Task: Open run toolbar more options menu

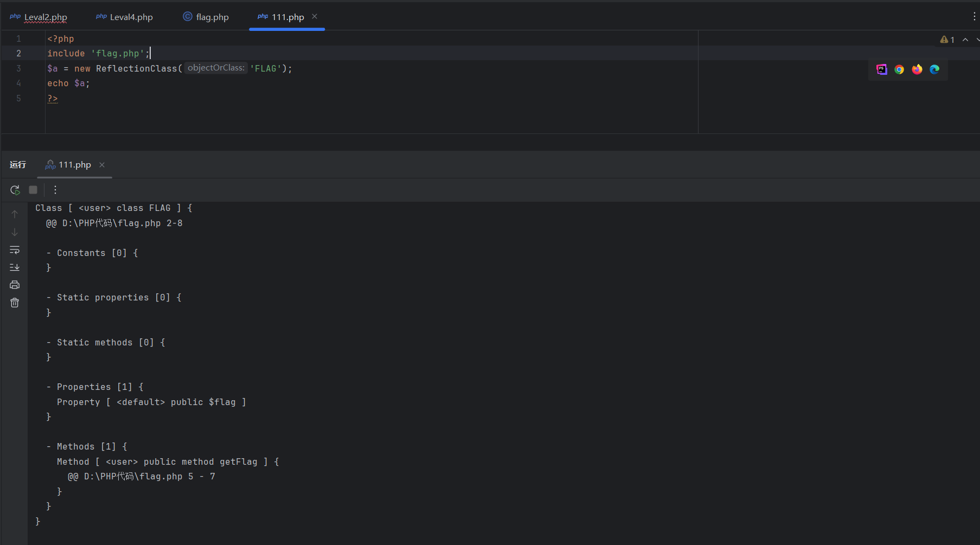Action: point(55,190)
